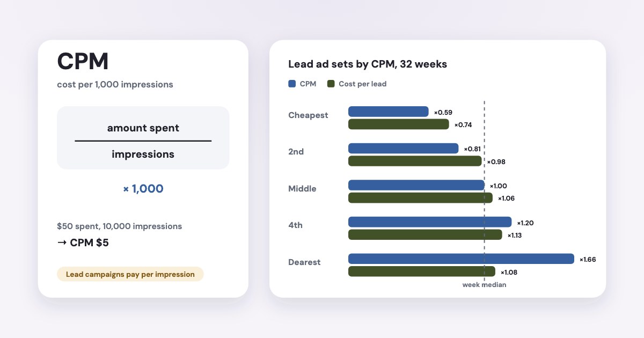Click the Cheapest green cost per lead bar
The height and width of the screenshot is (338, 644).
pos(399,124)
